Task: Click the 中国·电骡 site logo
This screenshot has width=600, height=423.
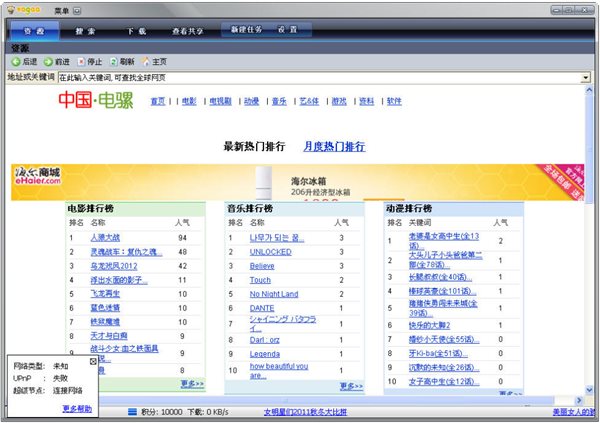Action: click(95, 101)
